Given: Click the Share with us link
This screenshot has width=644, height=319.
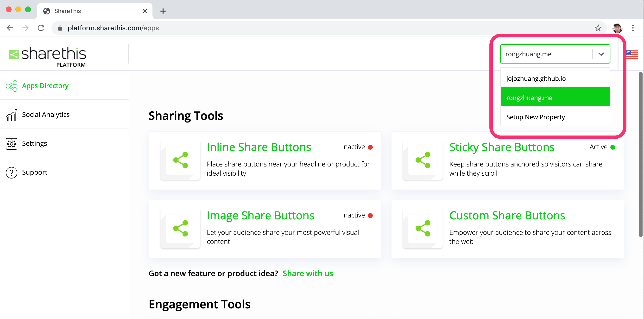Looking at the screenshot, I should click(308, 274).
